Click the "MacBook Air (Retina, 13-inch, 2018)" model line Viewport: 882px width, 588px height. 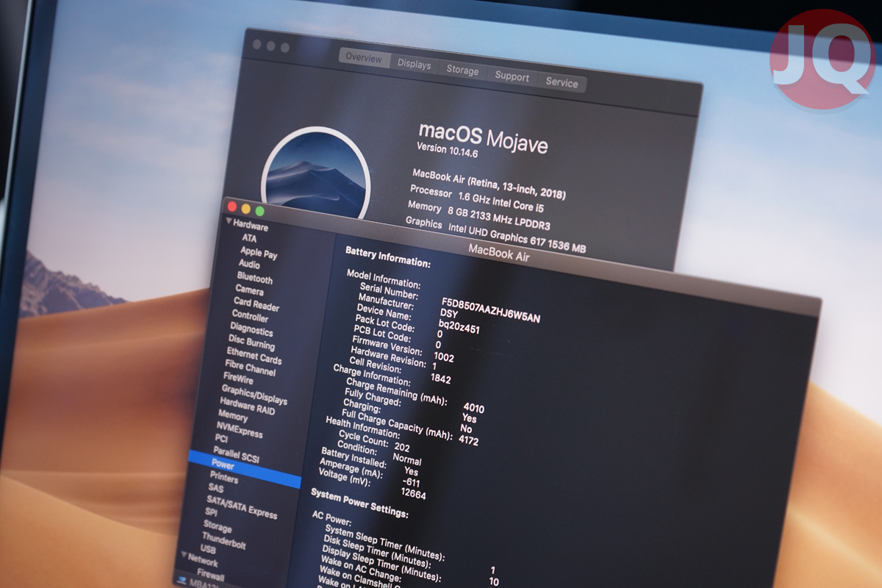tap(489, 184)
